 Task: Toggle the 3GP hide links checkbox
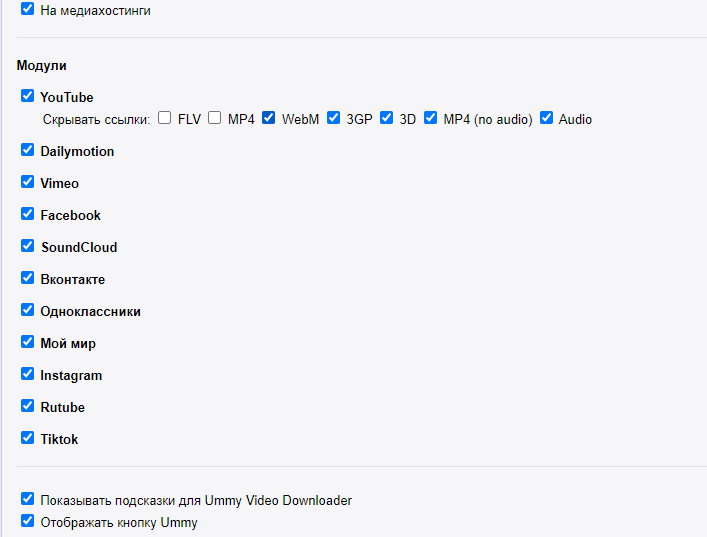[334, 118]
